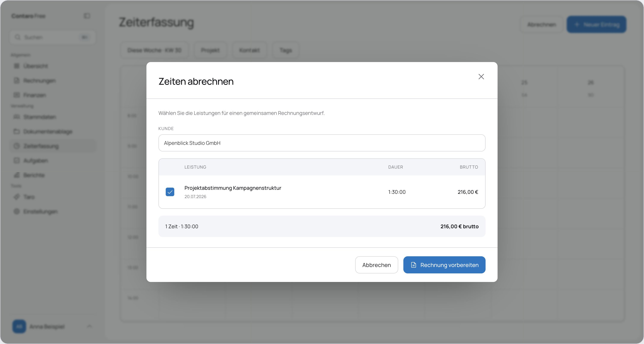Click the Übersicht grid icon

(16, 66)
